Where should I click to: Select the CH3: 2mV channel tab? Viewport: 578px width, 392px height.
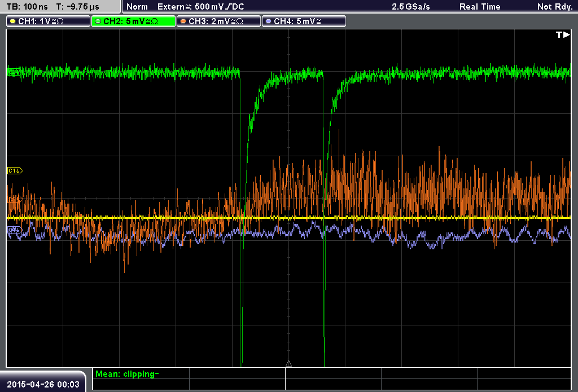pos(218,21)
